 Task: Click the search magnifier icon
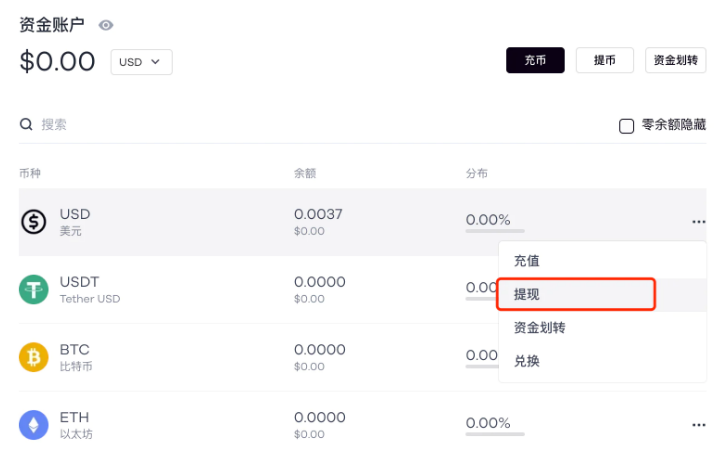point(26,125)
